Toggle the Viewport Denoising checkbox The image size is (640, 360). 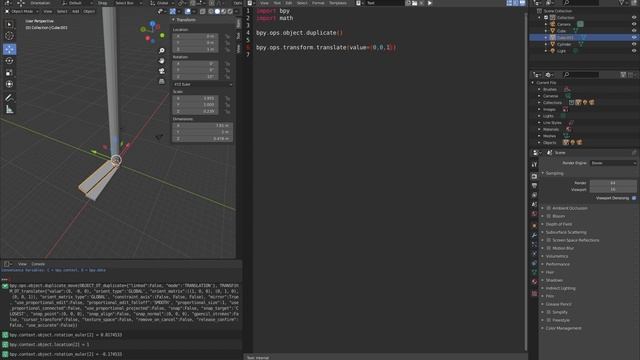pos(634,198)
